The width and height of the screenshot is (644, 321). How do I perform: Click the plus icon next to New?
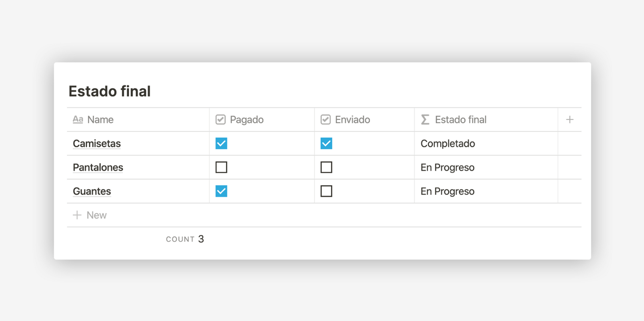(x=77, y=215)
